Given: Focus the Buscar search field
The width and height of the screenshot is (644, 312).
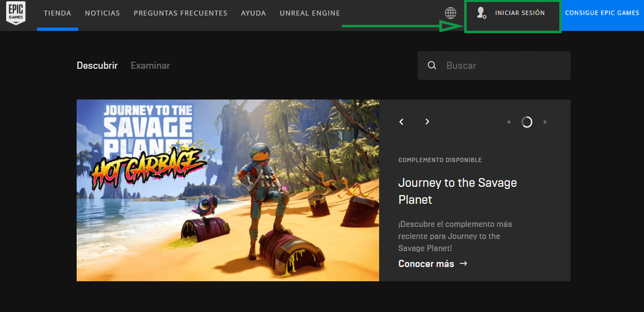Looking at the screenshot, I should coord(494,65).
